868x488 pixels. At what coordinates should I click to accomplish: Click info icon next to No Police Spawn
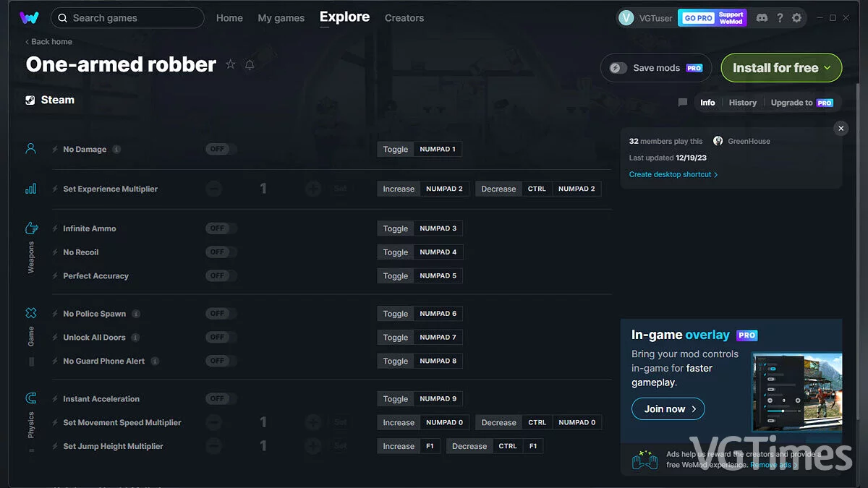coord(136,314)
